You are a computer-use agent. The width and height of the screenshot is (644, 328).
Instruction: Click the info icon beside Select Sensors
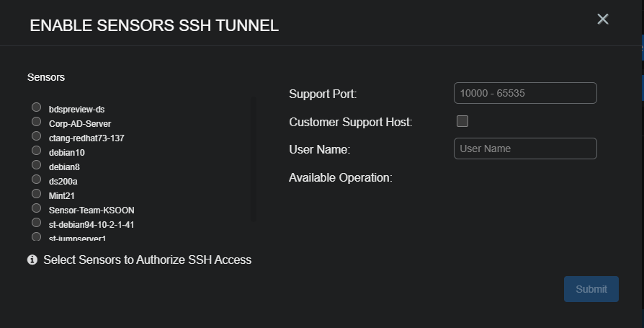pyautogui.click(x=32, y=260)
